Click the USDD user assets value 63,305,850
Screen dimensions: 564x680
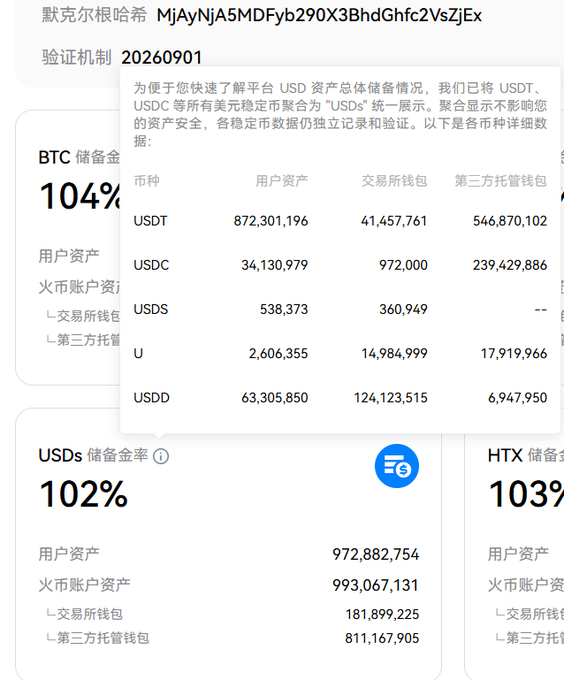pos(274,398)
